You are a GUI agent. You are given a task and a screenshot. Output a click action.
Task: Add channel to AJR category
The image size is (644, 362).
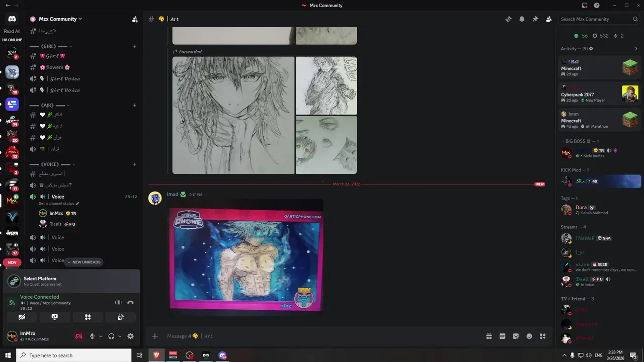coord(134,105)
